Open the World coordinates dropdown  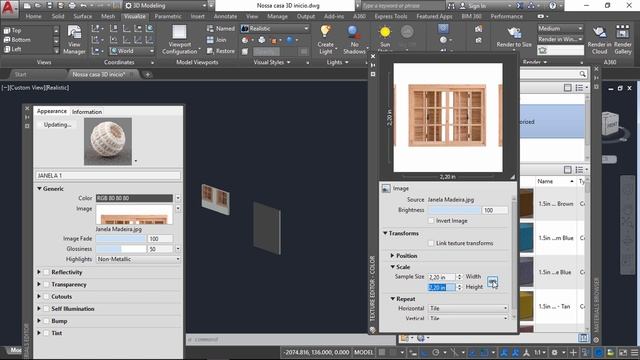(132, 51)
